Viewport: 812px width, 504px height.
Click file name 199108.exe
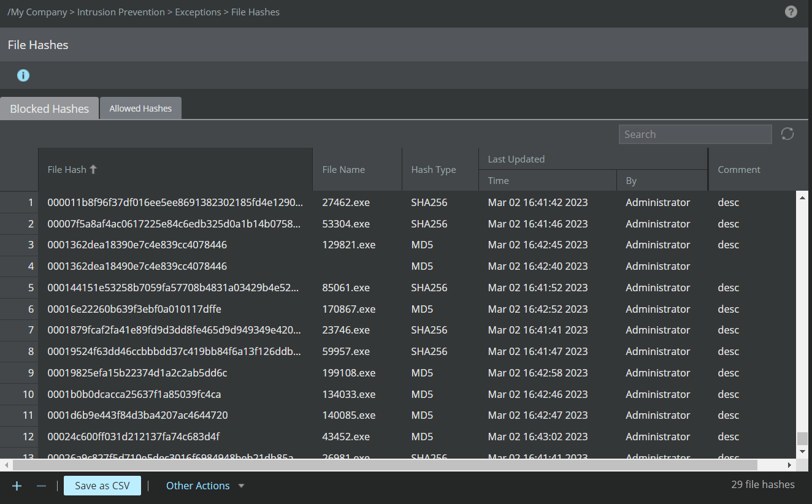click(x=349, y=373)
